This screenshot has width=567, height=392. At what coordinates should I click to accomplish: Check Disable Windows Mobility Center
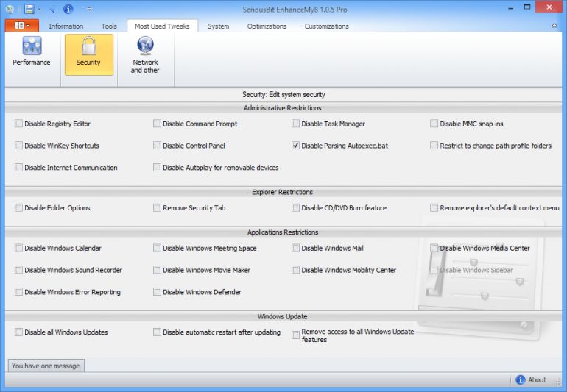pyautogui.click(x=295, y=270)
